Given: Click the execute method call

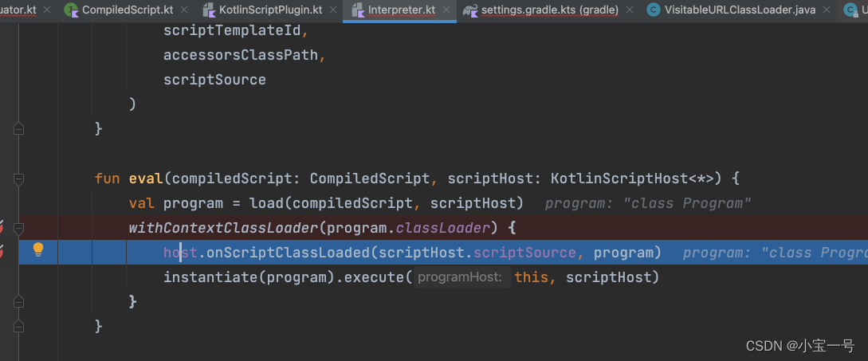Looking at the screenshot, I should 374,277.
